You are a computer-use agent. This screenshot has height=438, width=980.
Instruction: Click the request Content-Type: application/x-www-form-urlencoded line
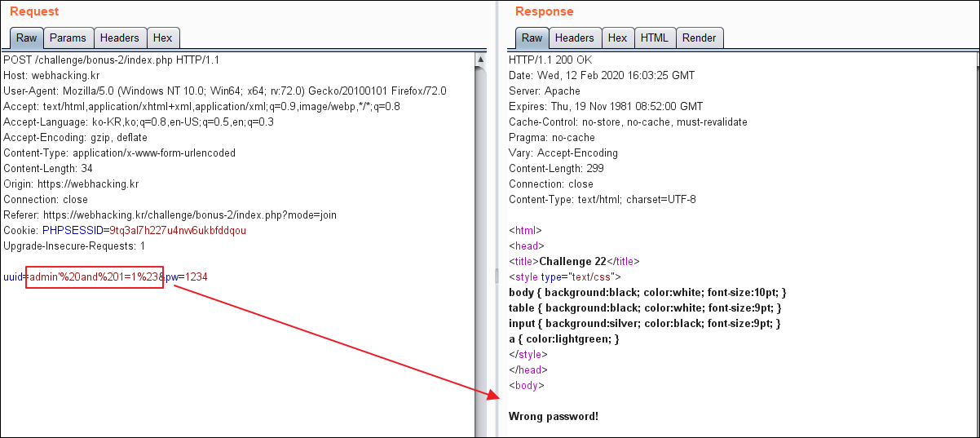(x=119, y=153)
